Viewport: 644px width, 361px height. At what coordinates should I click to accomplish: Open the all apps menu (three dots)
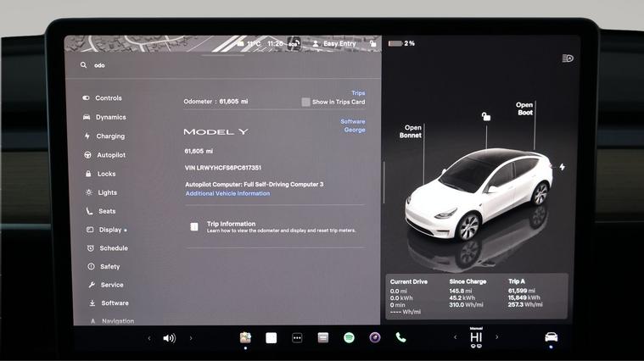tap(297, 337)
